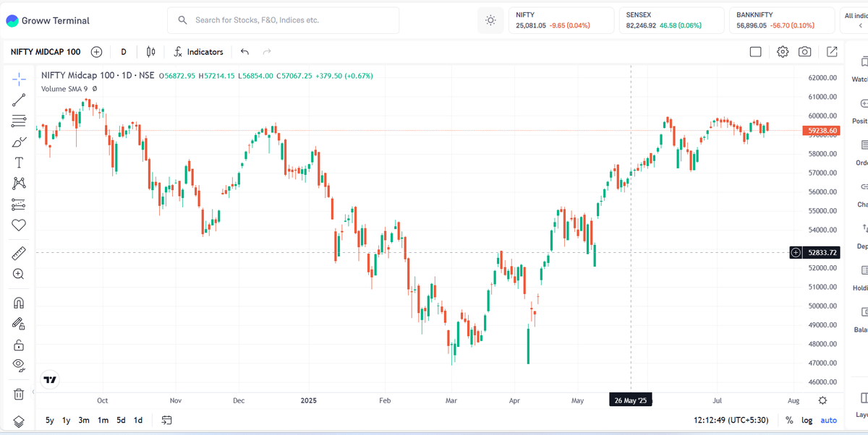Click the 26 May '25 date label
The width and height of the screenshot is (868, 435).
coord(631,400)
